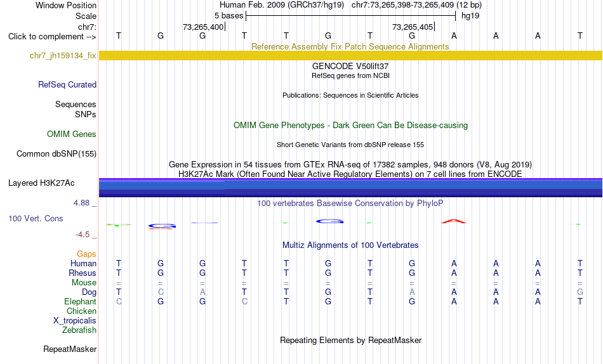The height and width of the screenshot is (364, 603).
Task: Click the Layered H3K27Ac track label
Action: (x=41, y=183)
